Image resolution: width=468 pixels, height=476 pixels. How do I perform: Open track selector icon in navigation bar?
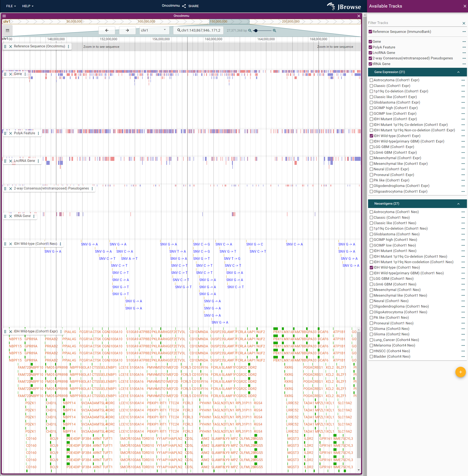pos(7,31)
